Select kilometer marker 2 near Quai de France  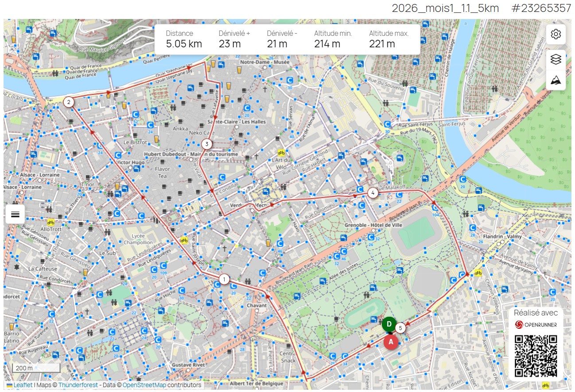click(69, 102)
